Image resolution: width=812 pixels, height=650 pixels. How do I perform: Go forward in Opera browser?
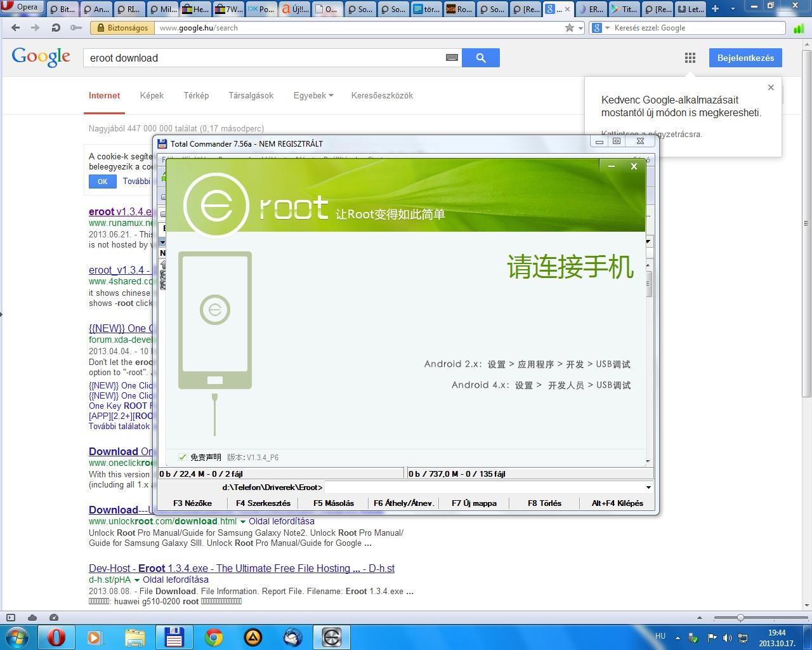point(35,28)
